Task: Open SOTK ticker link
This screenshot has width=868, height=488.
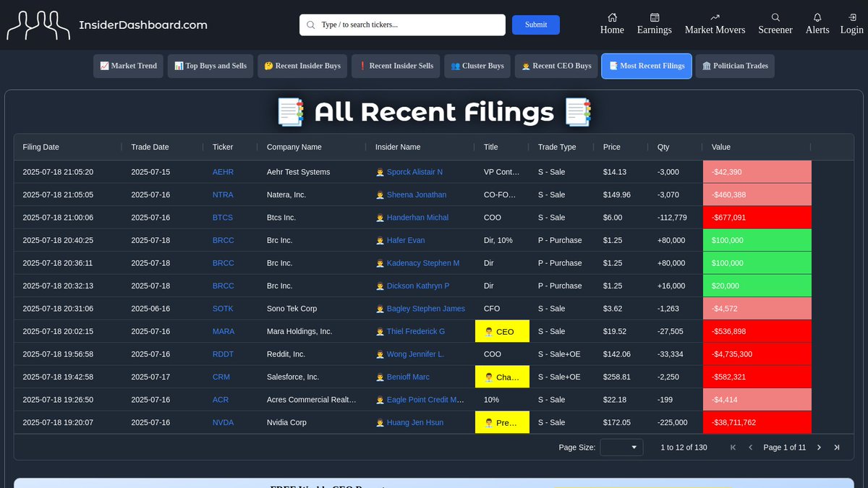Action: pos(223,309)
